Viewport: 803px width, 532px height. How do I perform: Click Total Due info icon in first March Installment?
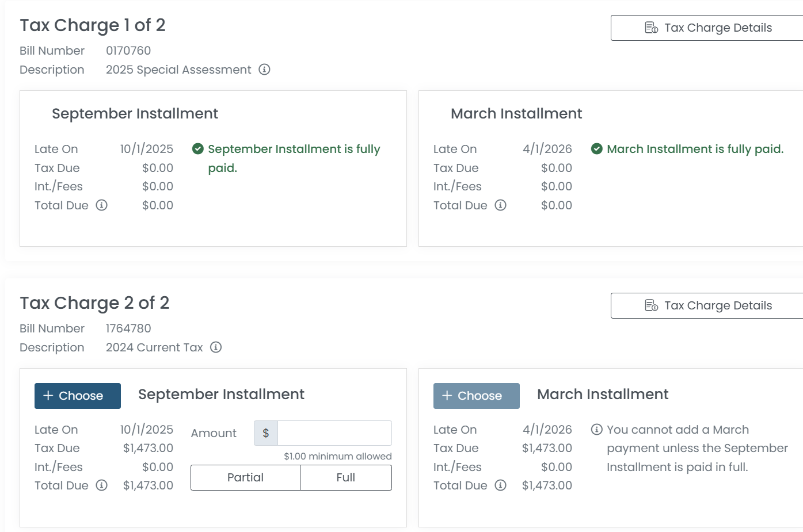[x=501, y=205]
